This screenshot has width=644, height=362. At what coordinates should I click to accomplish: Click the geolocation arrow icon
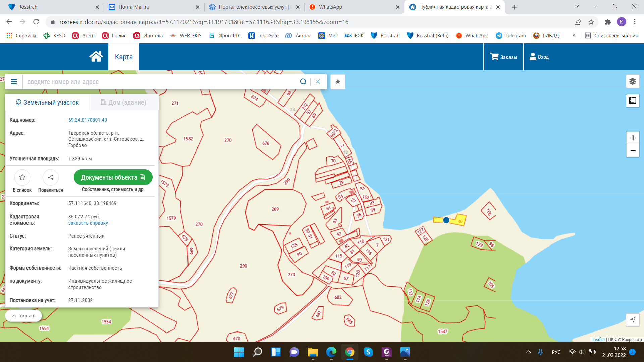point(633,320)
